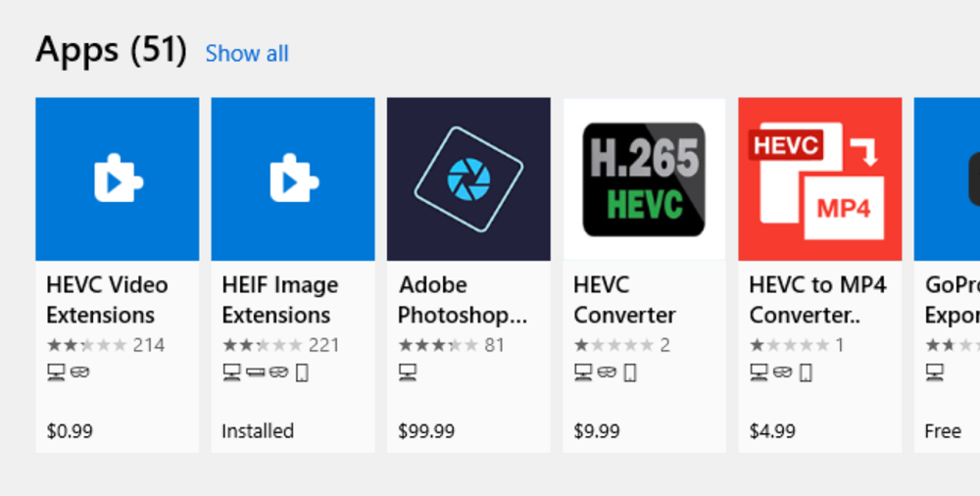Click the $4.99 price of HEVC to MP4 Converter
The image size is (980, 496).
[772, 431]
